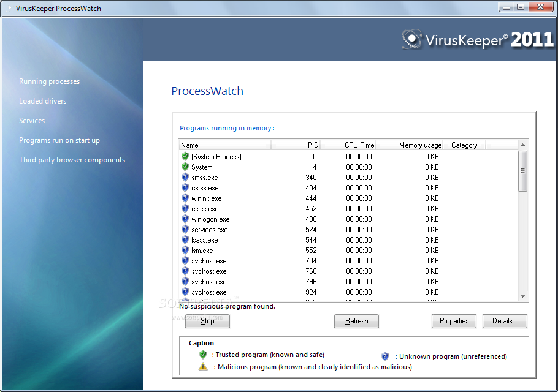Click the CPU Time value of winlogon.exe

[359, 219]
